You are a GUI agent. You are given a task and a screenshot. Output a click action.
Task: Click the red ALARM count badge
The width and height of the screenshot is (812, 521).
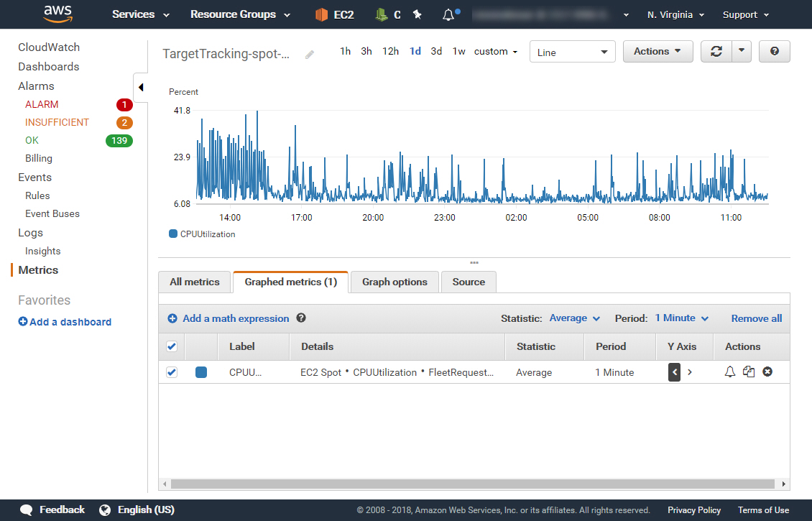coord(124,105)
